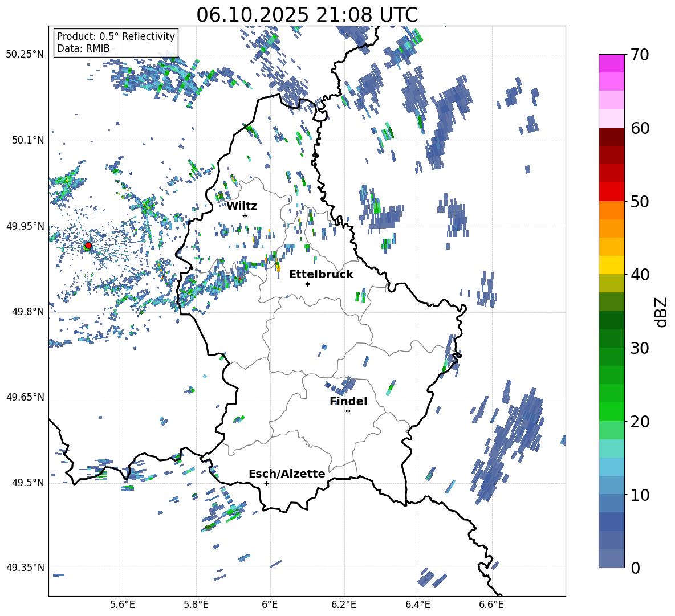
Task: Click the Esch/Alzette station cross marker
Action: point(266,483)
